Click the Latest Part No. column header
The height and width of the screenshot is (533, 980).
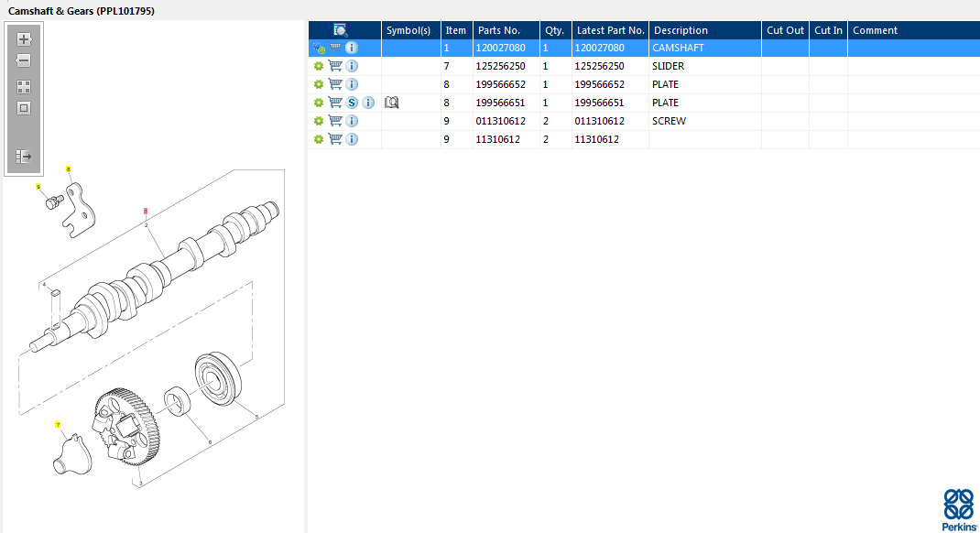coord(610,30)
